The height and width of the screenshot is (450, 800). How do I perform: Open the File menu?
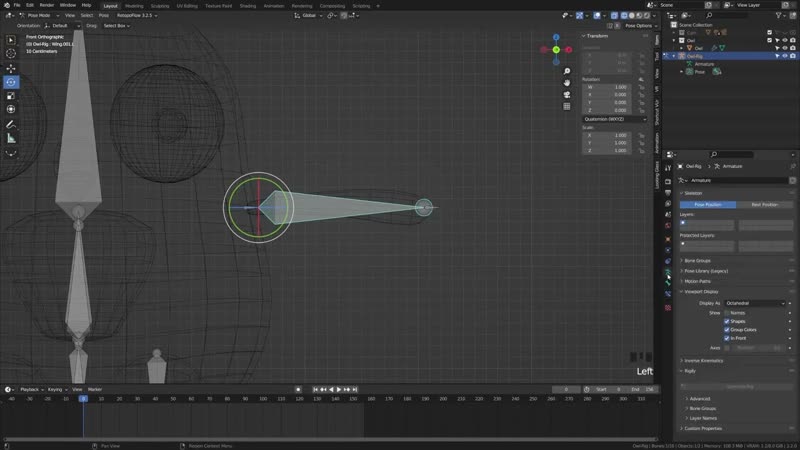(x=17, y=5)
